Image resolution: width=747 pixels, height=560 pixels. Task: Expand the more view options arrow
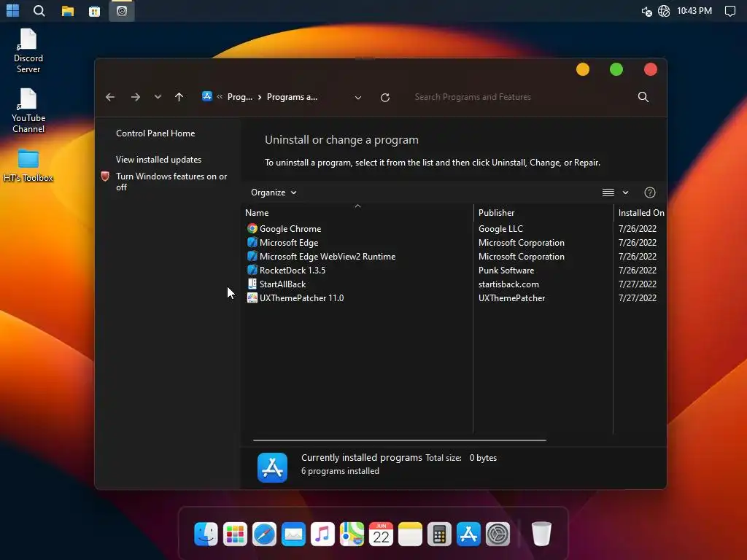tap(625, 192)
